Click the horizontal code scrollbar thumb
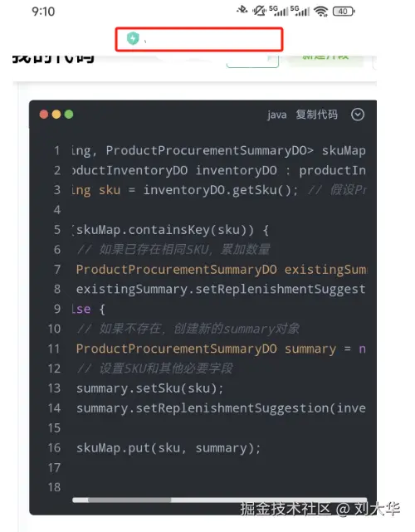The image size is (415, 532). click(x=129, y=500)
